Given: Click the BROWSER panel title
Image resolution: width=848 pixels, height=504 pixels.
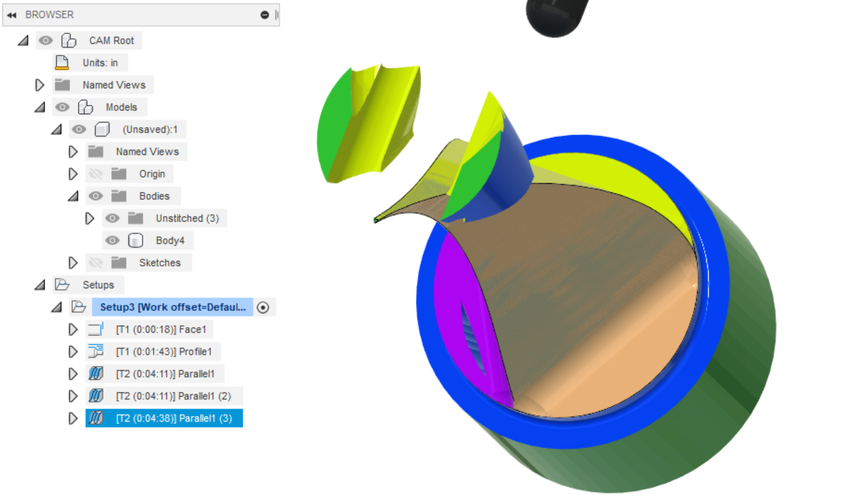Looking at the screenshot, I should click(x=49, y=15).
